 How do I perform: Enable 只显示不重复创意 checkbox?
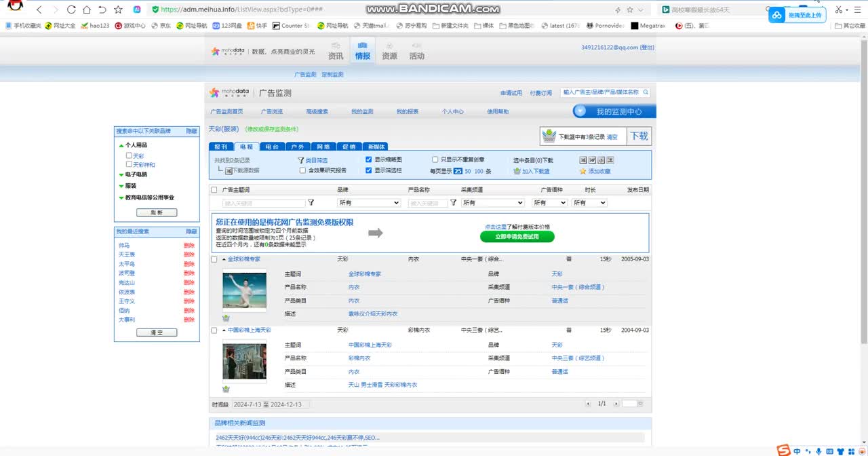click(x=435, y=159)
